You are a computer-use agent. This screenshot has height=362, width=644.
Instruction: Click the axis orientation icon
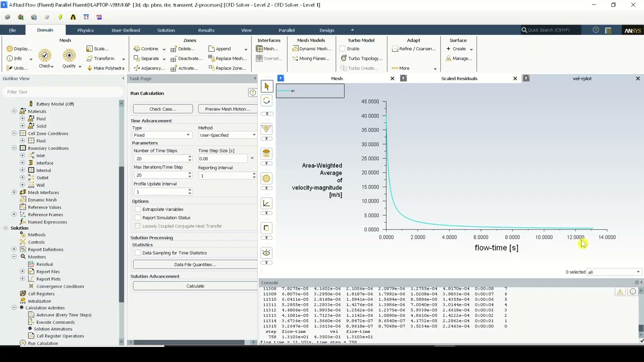click(267, 203)
